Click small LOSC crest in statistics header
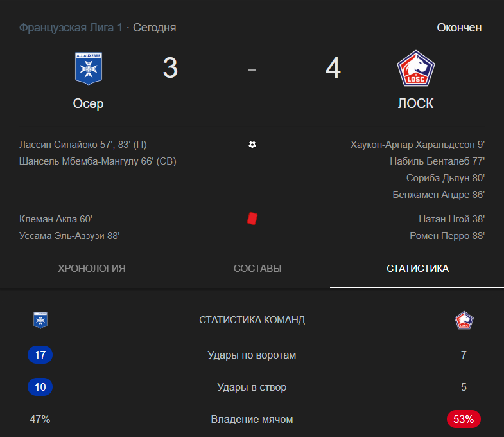504x437 pixels. tap(464, 320)
